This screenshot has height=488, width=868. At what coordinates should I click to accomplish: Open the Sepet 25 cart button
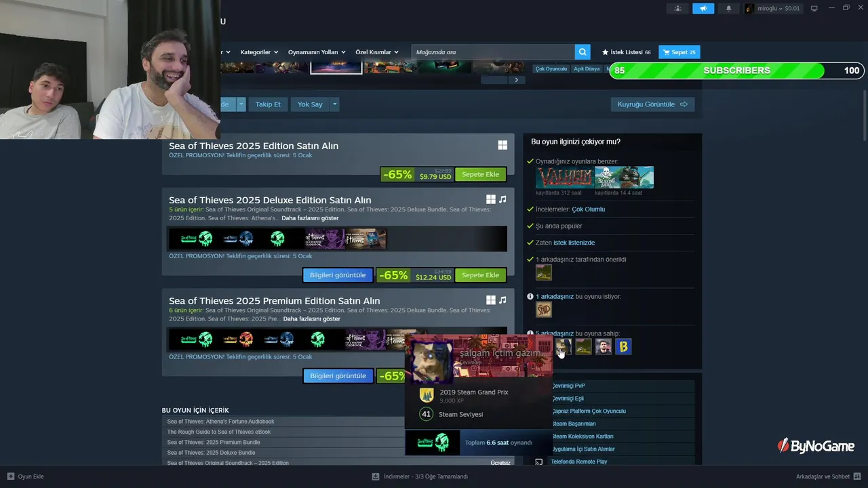click(679, 52)
